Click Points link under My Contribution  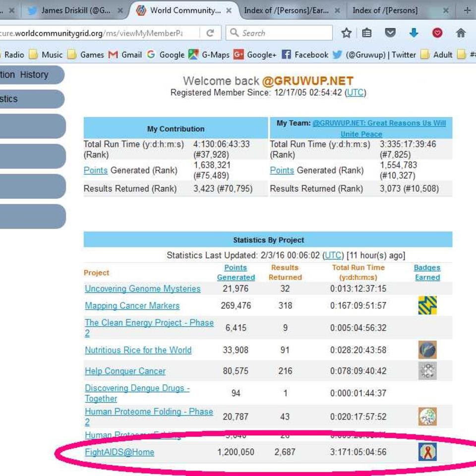click(96, 170)
